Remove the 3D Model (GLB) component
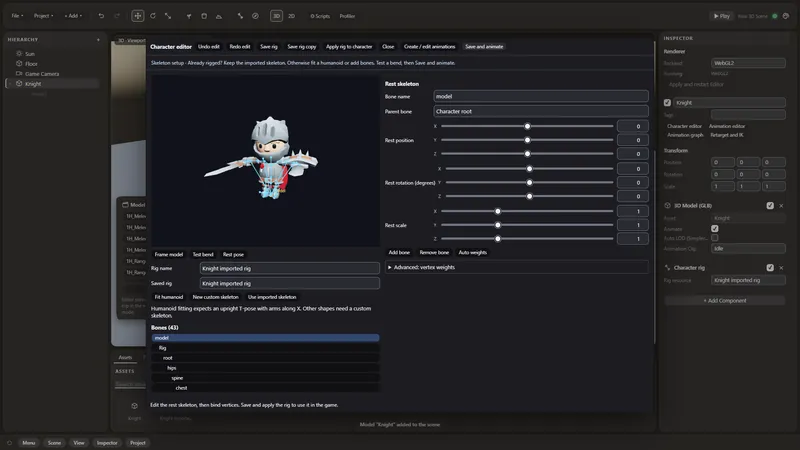This screenshot has width=800, height=450. point(781,206)
